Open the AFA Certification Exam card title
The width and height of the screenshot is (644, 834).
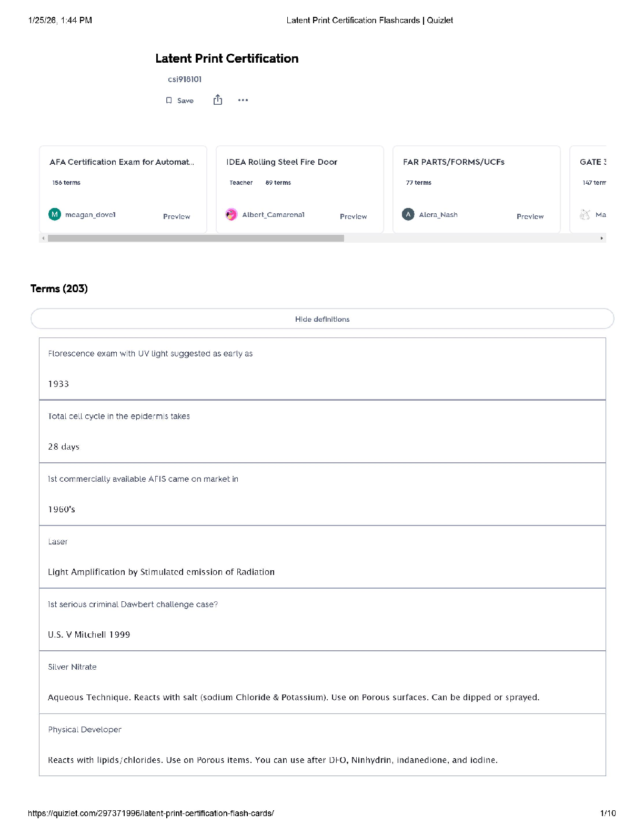coord(122,162)
